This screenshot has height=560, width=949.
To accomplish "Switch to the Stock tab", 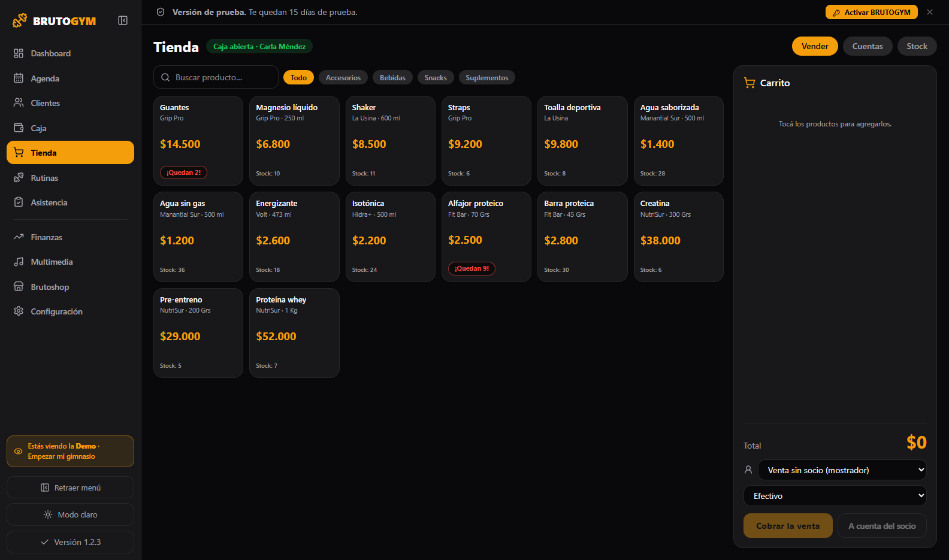I will 917,46.
